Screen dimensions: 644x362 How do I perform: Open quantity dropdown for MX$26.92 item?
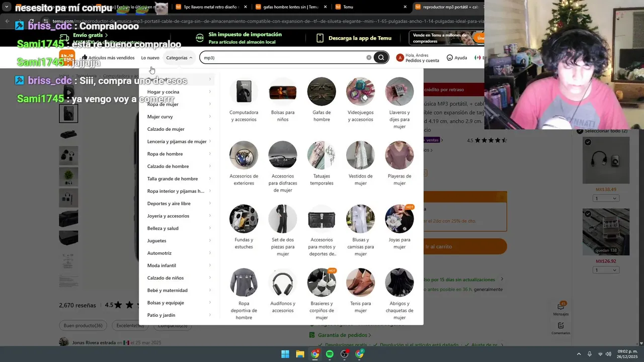coord(606,270)
